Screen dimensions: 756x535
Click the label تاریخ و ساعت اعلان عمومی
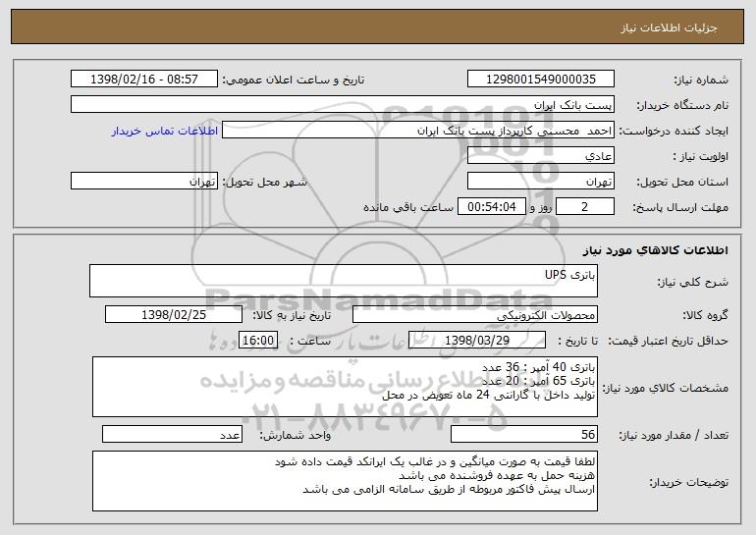click(x=294, y=80)
